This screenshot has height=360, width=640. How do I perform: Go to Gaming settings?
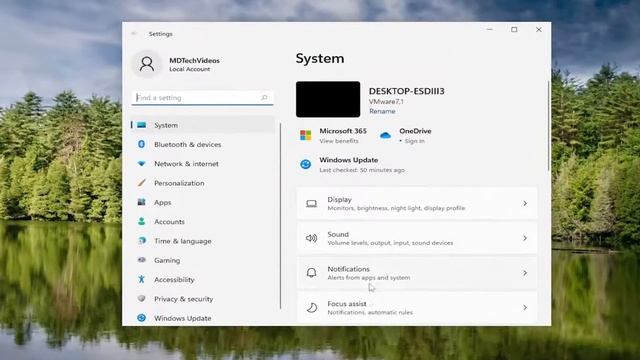click(x=203, y=260)
